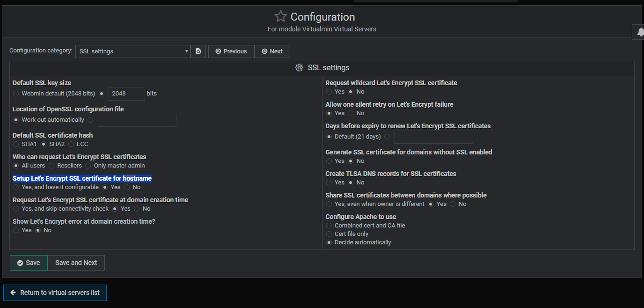
Task: Click the custom renewal days input field
Action: [434, 137]
